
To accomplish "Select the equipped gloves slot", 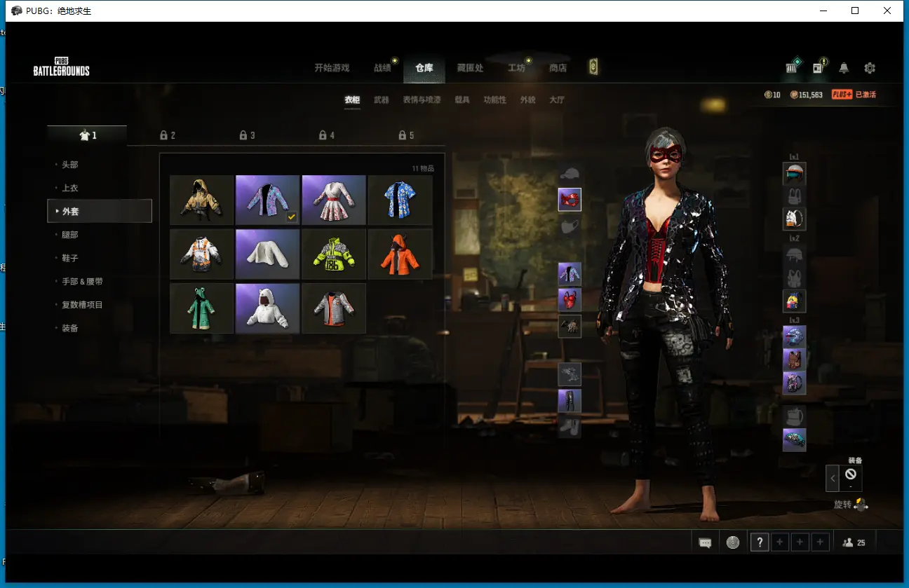I will [570, 326].
